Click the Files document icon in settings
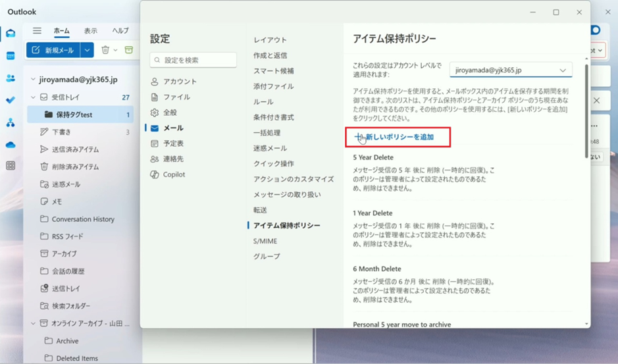618x364 pixels. (155, 97)
